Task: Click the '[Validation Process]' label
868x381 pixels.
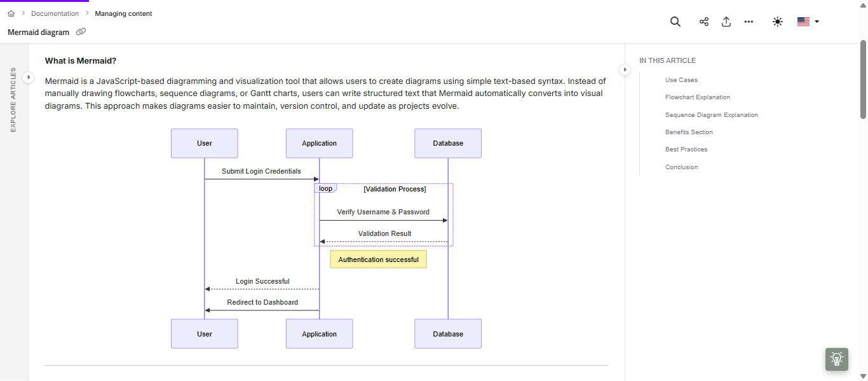Action: click(395, 189)
